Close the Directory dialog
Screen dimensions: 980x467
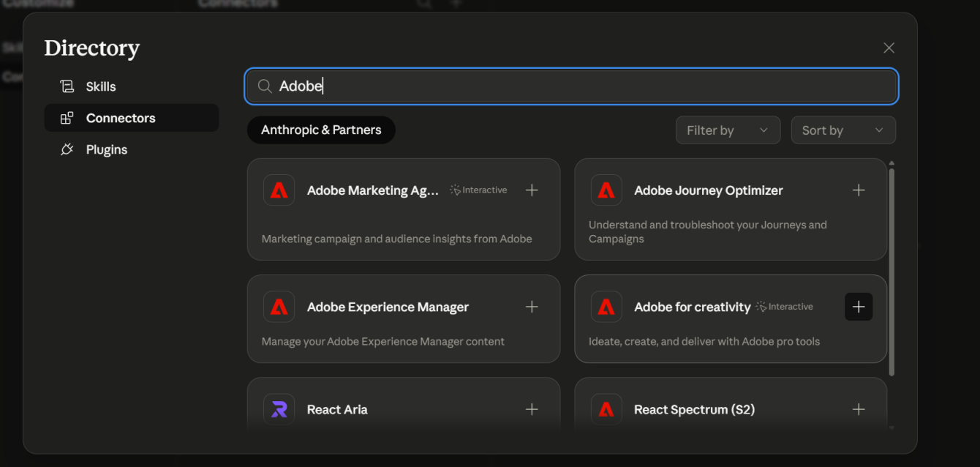coord(889,48)
